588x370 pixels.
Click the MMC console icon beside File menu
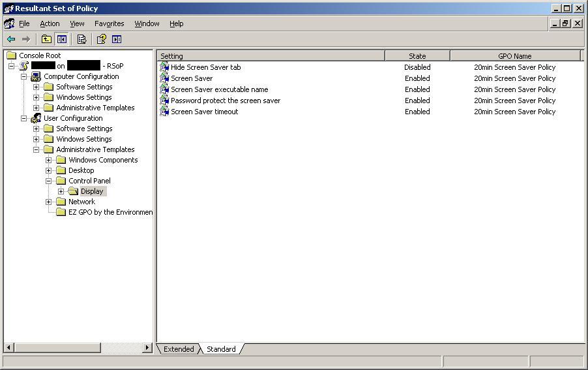pos(9,23)
